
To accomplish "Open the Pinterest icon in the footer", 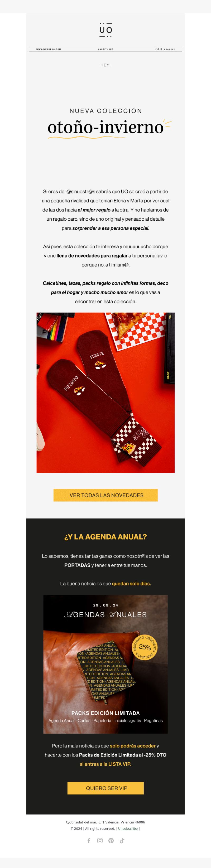I will click(111, 840).
